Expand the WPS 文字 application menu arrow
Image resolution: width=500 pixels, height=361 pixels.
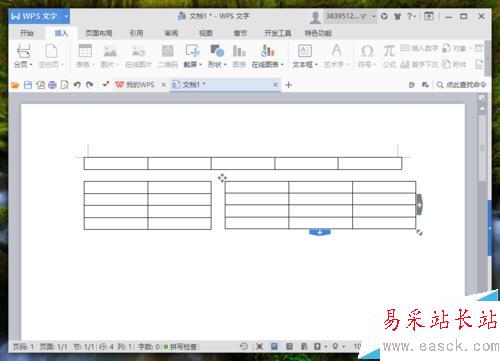coord(66,16)
